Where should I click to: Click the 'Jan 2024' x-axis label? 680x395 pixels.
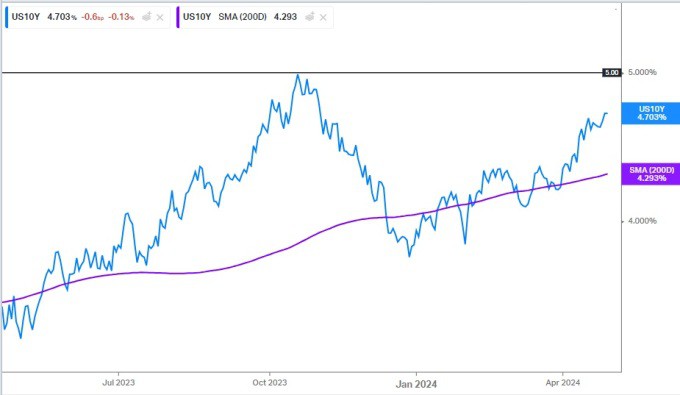click(416, 384)
